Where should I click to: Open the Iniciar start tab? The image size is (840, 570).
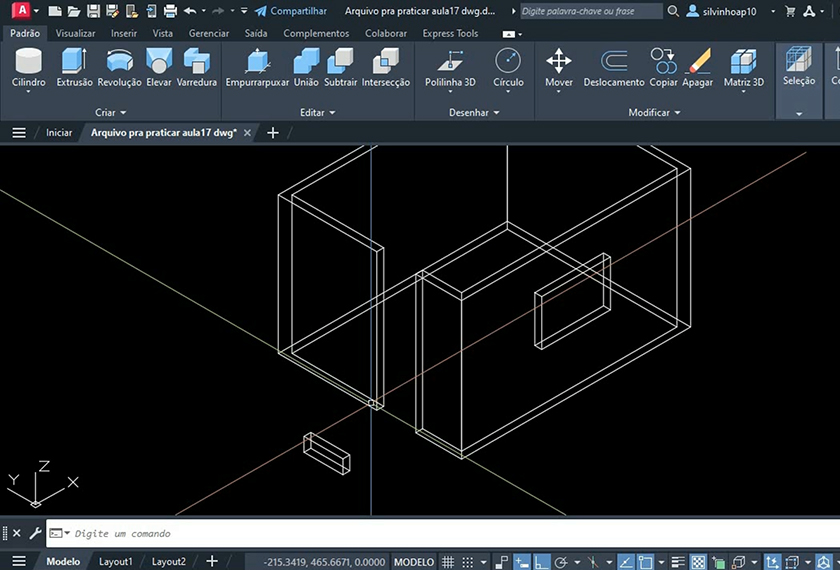59,132
